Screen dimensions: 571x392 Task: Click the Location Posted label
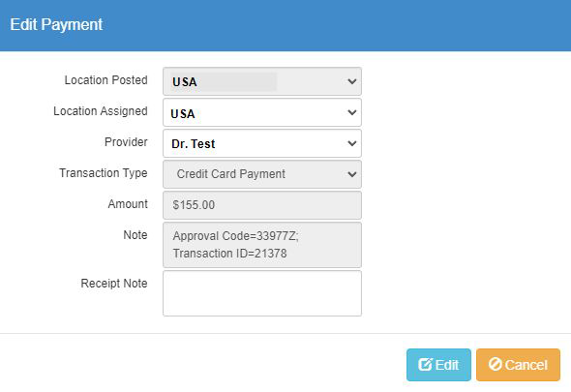[x=105, y=80]
